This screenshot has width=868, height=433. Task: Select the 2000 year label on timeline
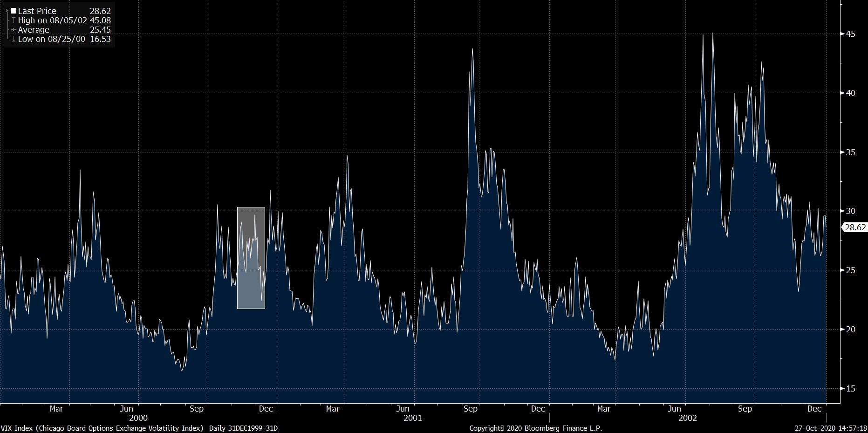[x=138, y=418]
